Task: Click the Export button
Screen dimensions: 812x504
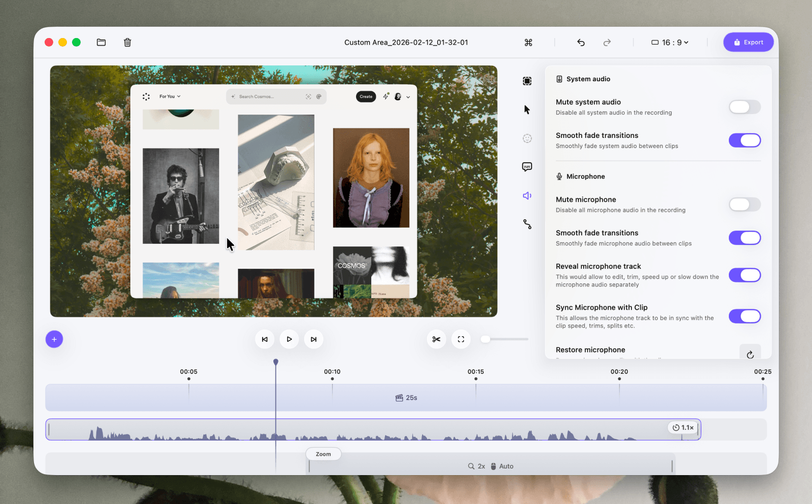Action: click(x=748, y=43)
